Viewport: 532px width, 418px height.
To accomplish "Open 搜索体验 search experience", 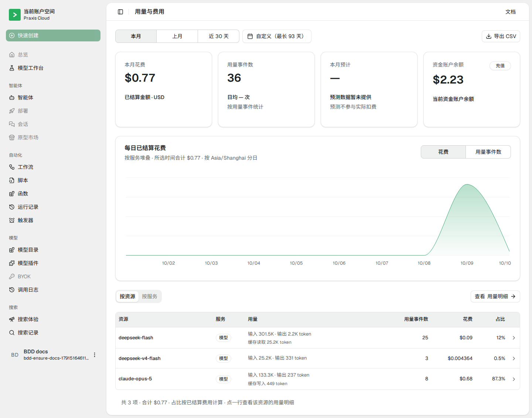I will pos(53,319).
